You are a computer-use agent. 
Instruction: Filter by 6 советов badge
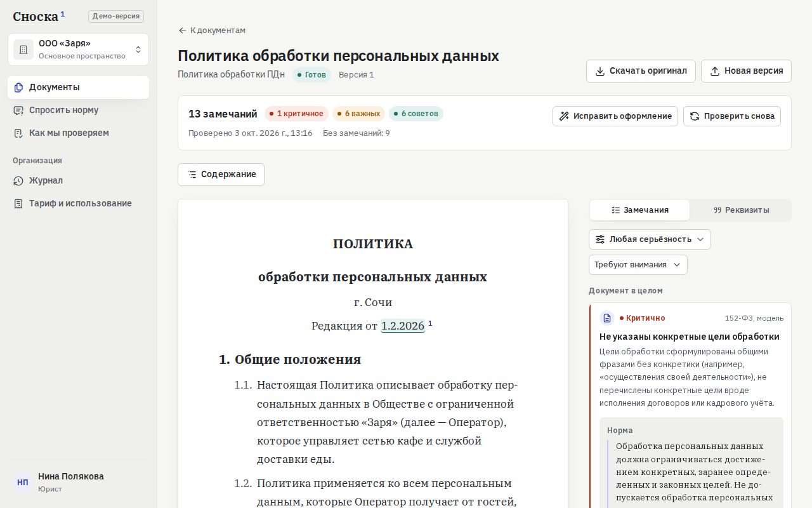pyautogui.click(x=416, y=114)
